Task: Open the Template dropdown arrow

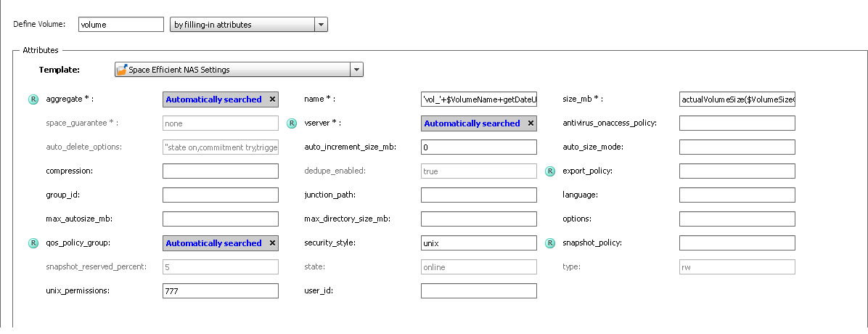Action: pyautogui.click(x=356, y=70)
